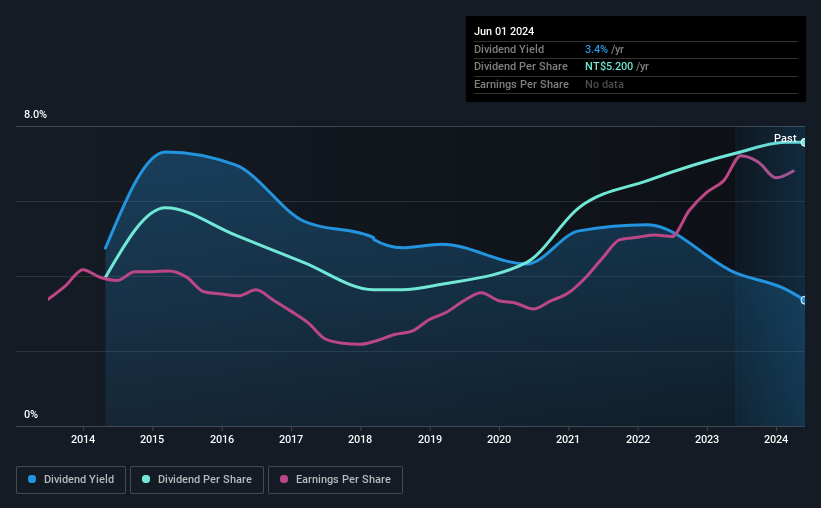Image resolution: width=821 pixels, height=508 pixels.
Task: Toggle the Dividend Per Share legend button
Action: 197,480
